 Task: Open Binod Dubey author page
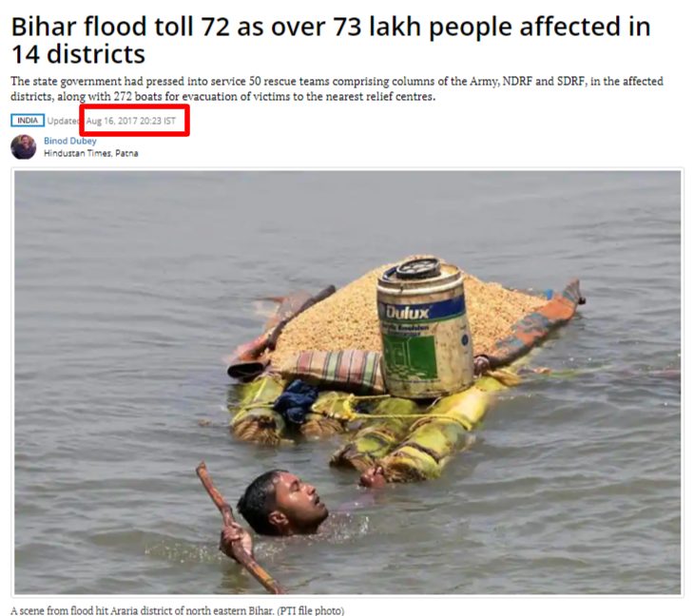70,141
